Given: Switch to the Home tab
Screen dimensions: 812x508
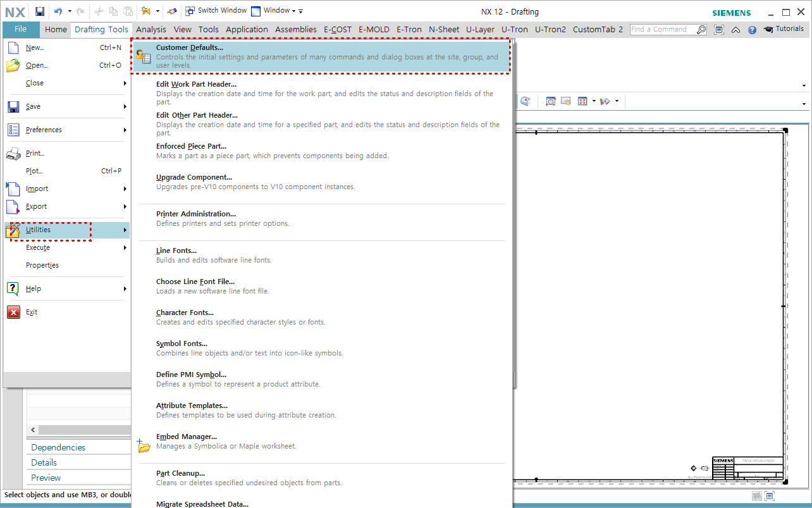Looking at the screenshot, I should tap(56, 29).
